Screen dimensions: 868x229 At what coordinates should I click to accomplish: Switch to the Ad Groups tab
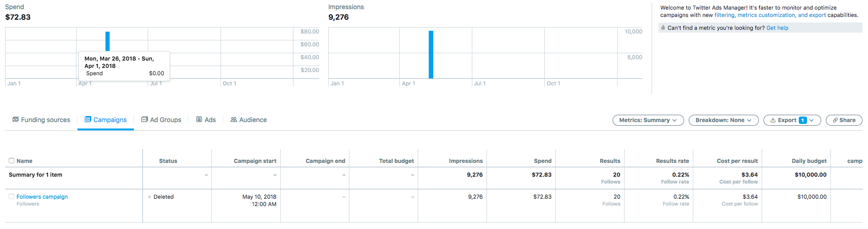pos(166,120)
